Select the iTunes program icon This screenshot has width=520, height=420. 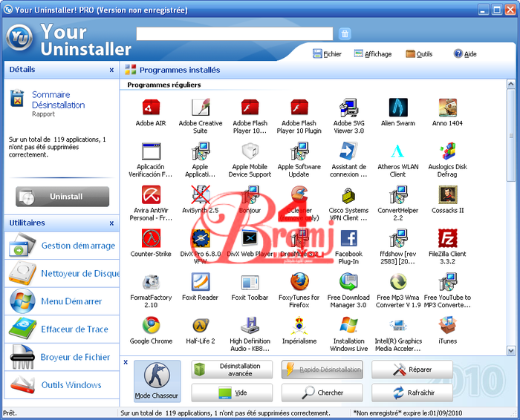click(447, 326)
